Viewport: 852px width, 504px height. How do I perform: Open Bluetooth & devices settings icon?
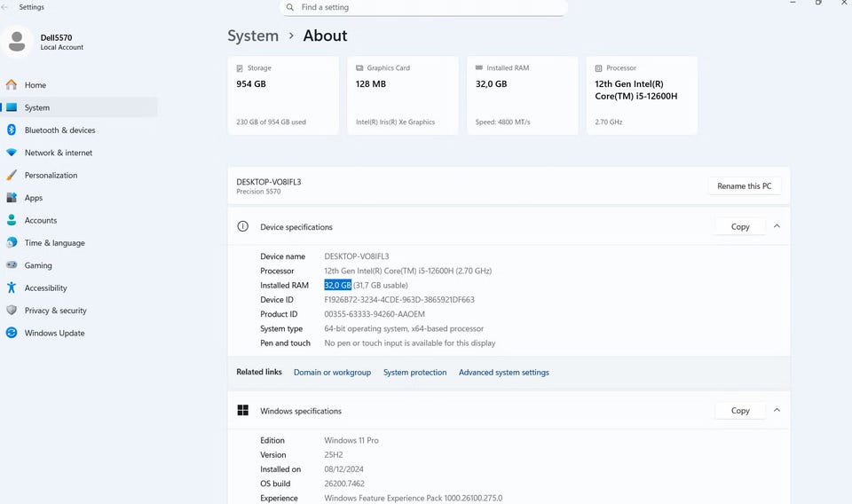[12, 130]
